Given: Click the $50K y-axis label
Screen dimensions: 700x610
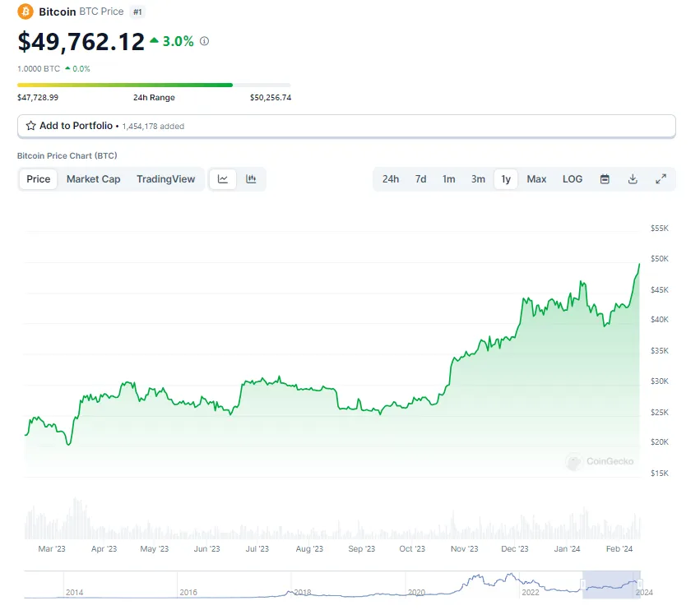Looking at the screenshot, I should (x=660, y=259).
